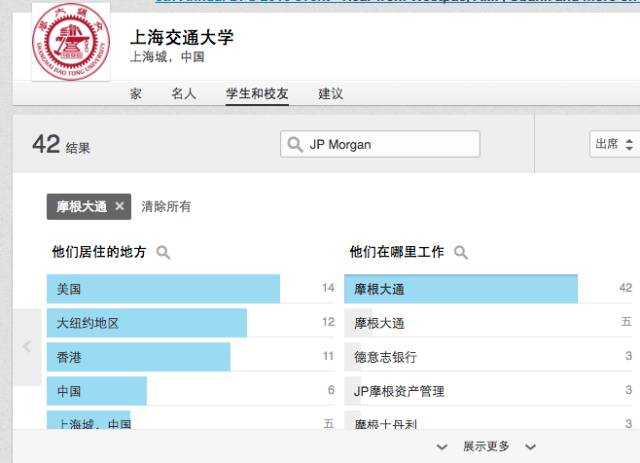Click the location text 上海城，中国 under title

167,57
